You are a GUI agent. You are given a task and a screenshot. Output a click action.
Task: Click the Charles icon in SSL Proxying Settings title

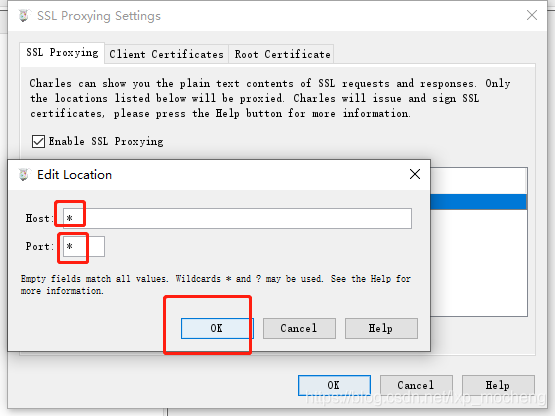[x=24, y=16]
